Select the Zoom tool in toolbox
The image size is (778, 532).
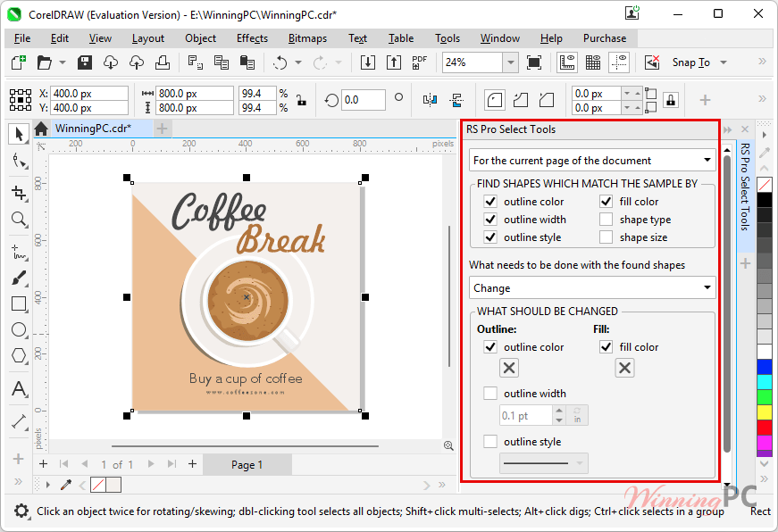[19, 220]
